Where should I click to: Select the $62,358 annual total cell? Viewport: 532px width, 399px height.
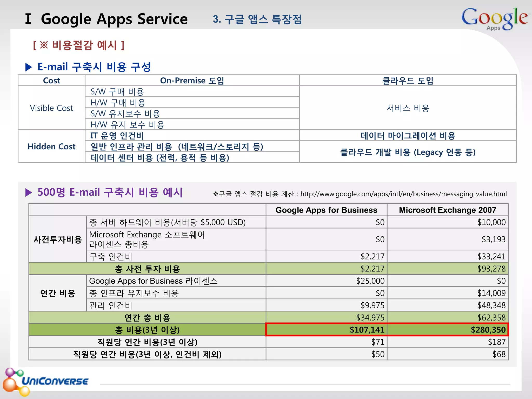448,317
